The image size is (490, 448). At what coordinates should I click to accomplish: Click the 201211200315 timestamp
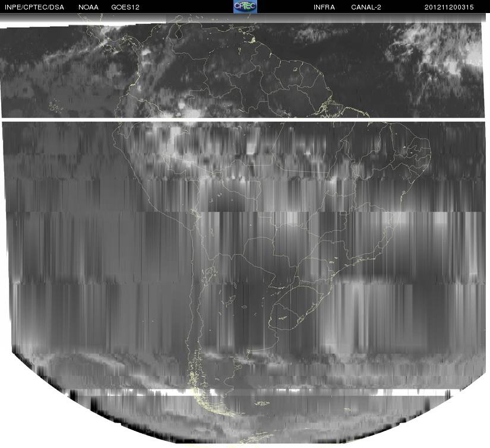pos(449,7)
